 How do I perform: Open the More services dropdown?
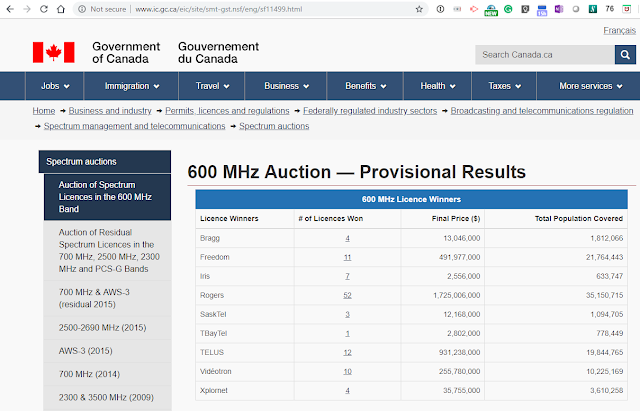pos(592,86)
